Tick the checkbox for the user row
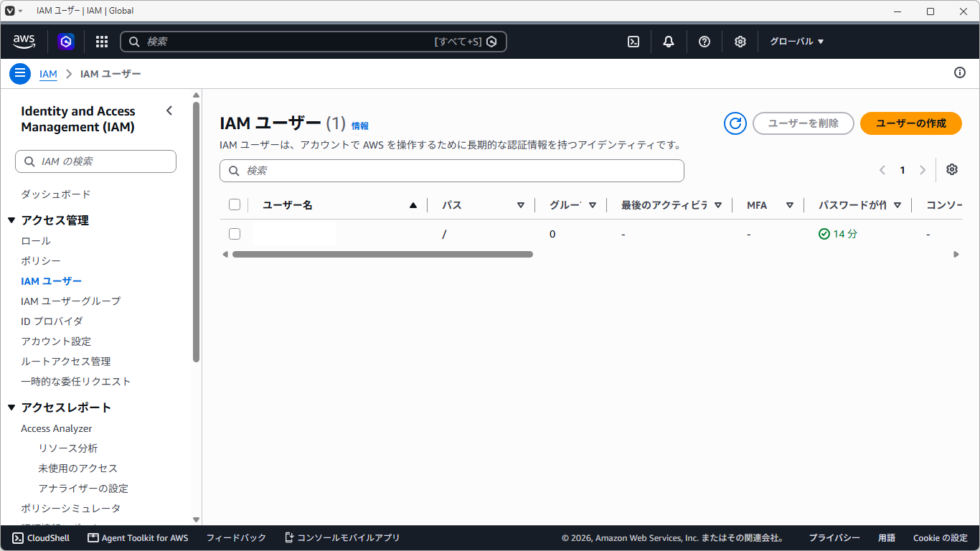Image resolution: width=980 pixels, height=551 pixels. [235, 234]
